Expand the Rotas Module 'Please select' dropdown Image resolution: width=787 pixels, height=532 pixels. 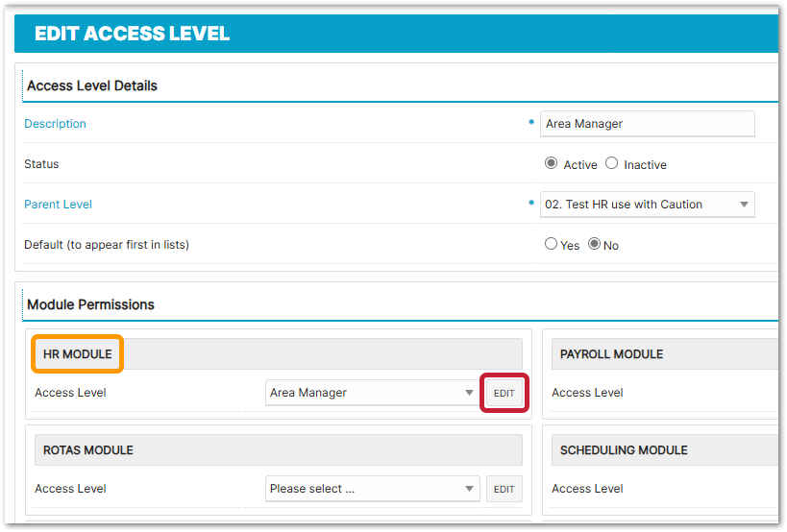coord(372,489)
